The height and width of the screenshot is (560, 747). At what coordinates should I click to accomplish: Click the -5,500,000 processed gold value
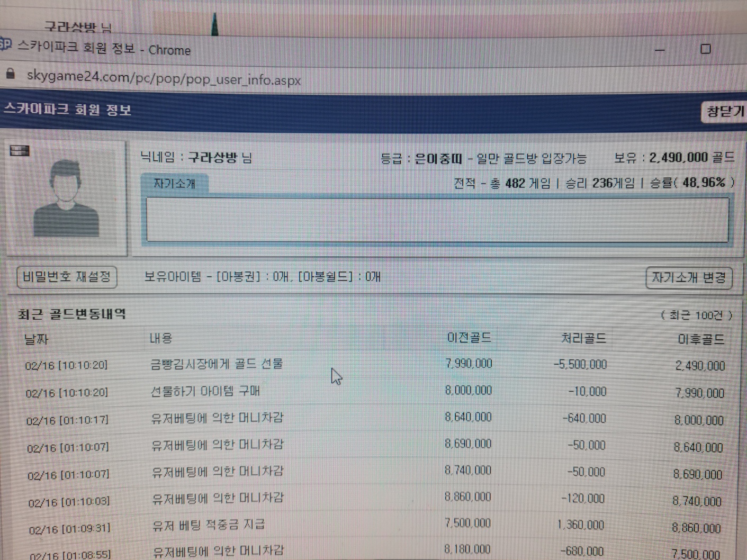(580, 365)
